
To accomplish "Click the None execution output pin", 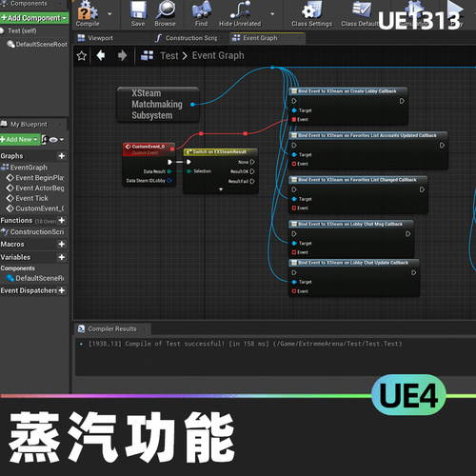I will coord(252,162).
